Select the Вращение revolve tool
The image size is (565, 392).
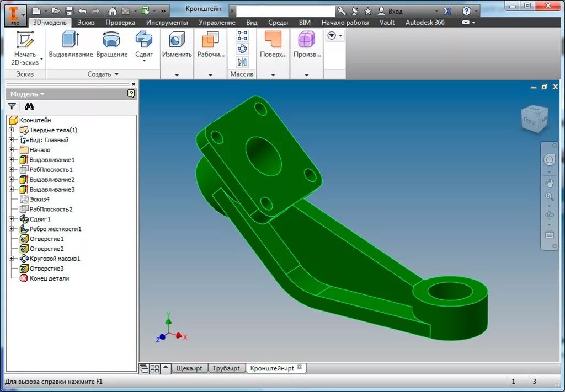point(111,44)
